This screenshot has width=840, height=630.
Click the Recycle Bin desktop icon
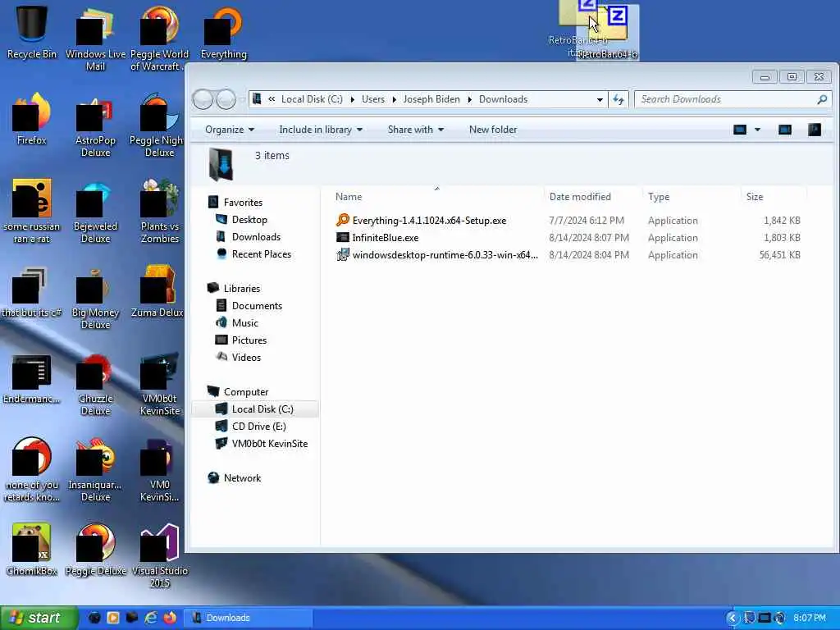32,31
